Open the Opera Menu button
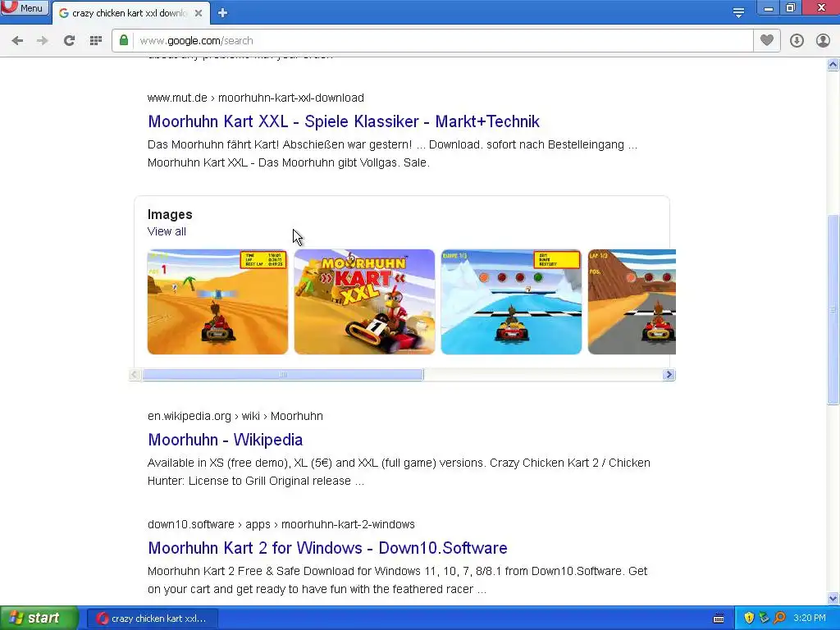The image size is (840, 630). point(24,7)
